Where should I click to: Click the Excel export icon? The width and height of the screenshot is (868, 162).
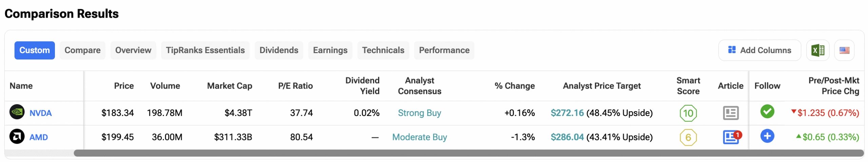(817, 50)
